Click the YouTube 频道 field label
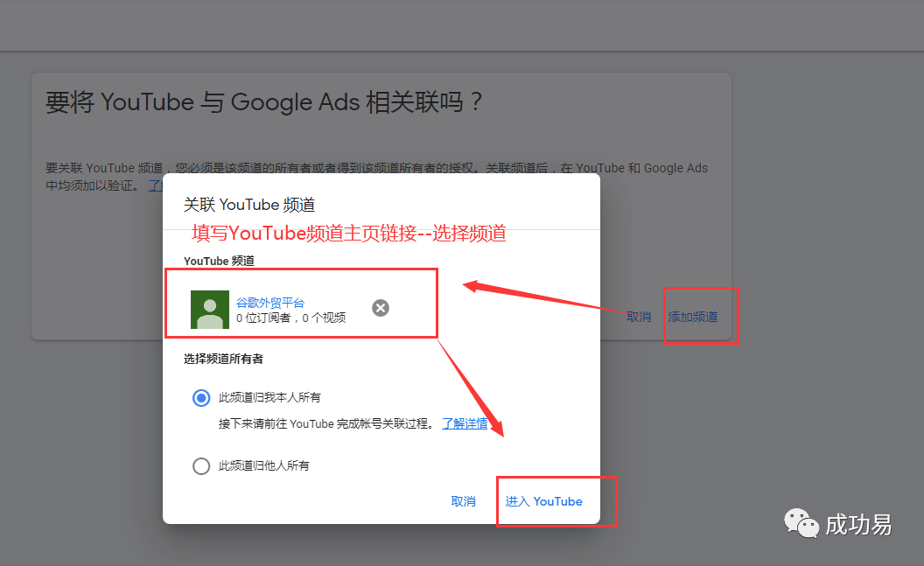Screen dimensions: 924x566 219,261
